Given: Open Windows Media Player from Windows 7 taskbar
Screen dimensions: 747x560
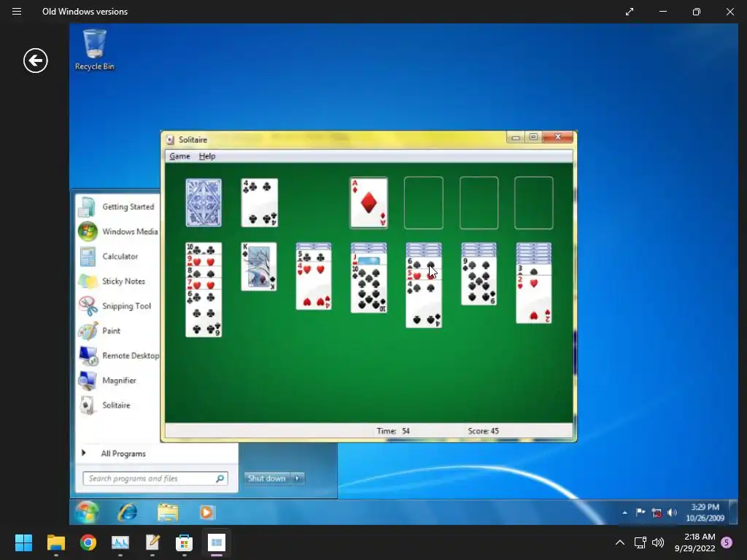Looking at the screenshot, I should (x=206, y=513).
